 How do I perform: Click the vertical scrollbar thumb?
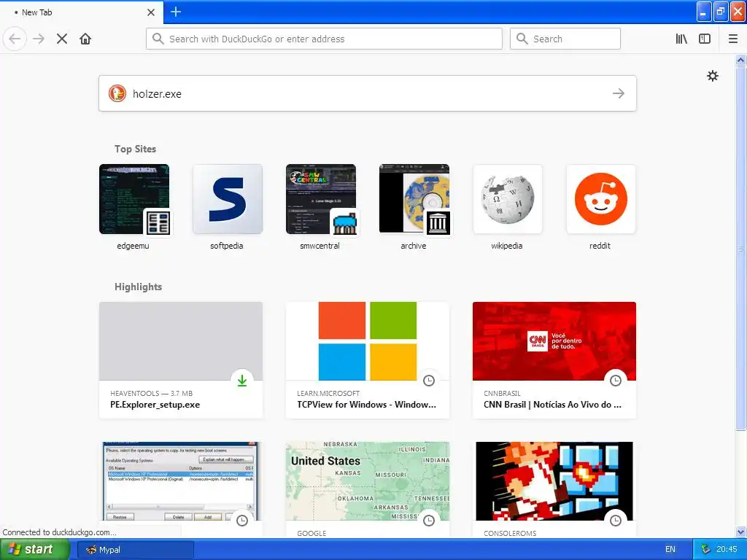pyautogui.click(x=741, y=248)
